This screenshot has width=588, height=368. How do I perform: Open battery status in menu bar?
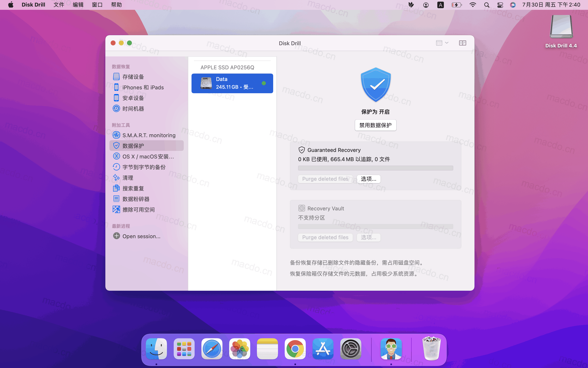tap(456, 5)
